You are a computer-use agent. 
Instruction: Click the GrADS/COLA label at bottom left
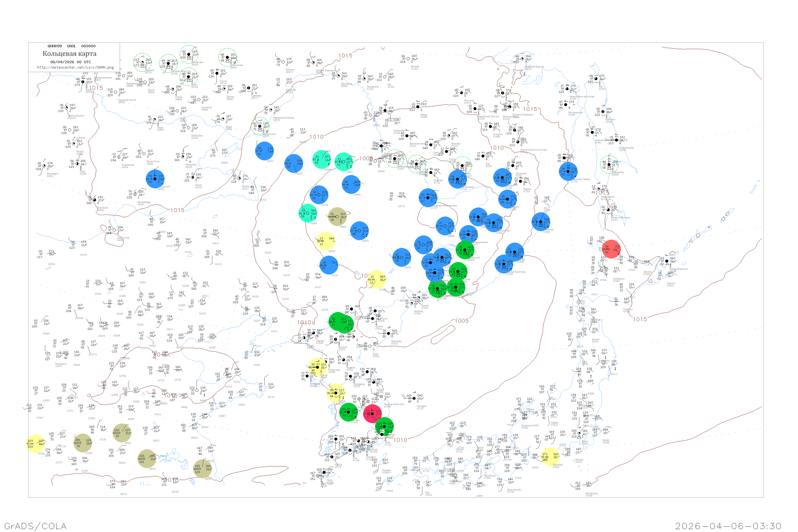point(35,526)
